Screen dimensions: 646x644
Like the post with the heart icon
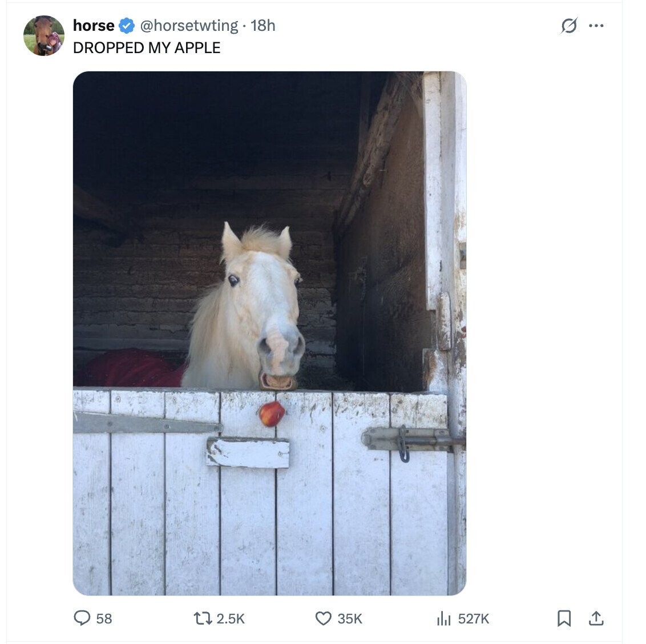coord(324,618)
